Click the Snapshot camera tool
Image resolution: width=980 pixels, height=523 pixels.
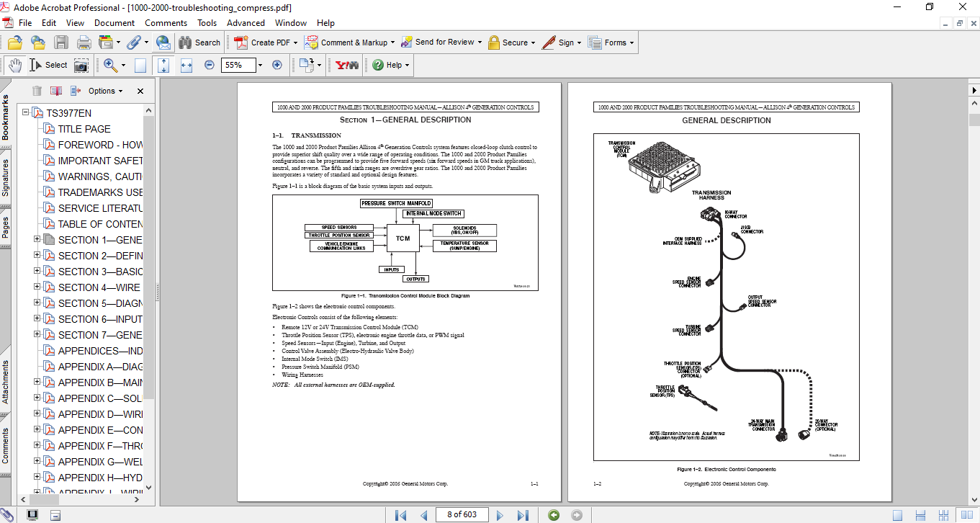[81, 65]
